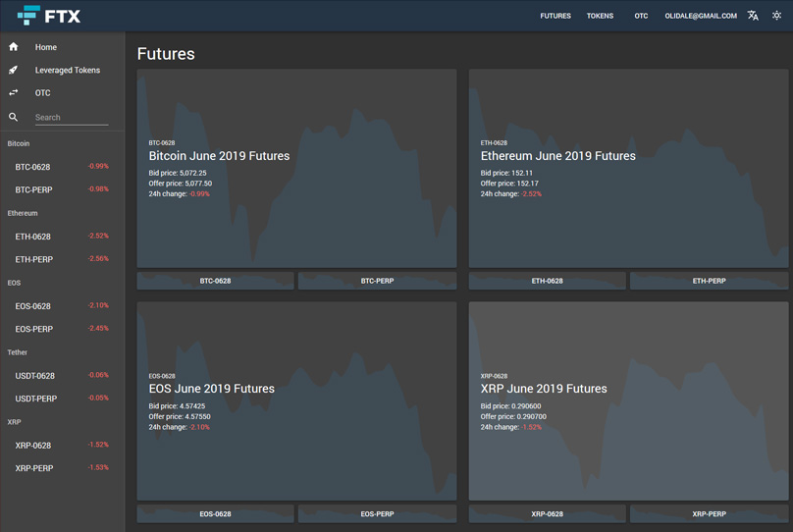
Task: Click the OTC swap arrows icon
Action: 14,92
